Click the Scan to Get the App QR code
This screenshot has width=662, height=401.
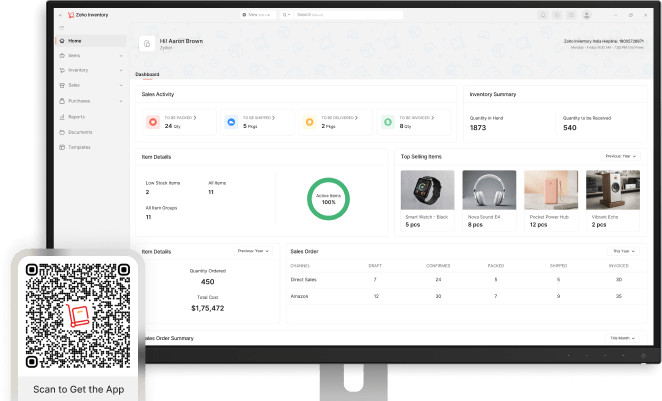coord(78,316)
